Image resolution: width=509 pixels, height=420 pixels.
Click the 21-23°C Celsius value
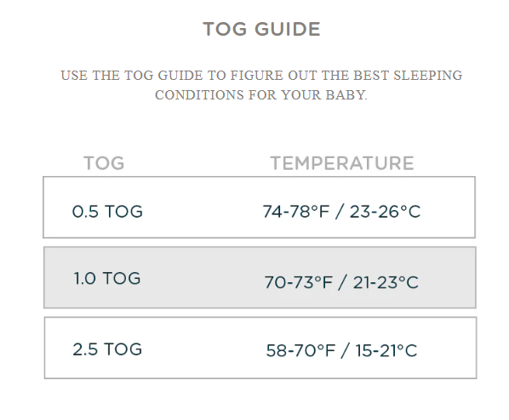point(386,282)
